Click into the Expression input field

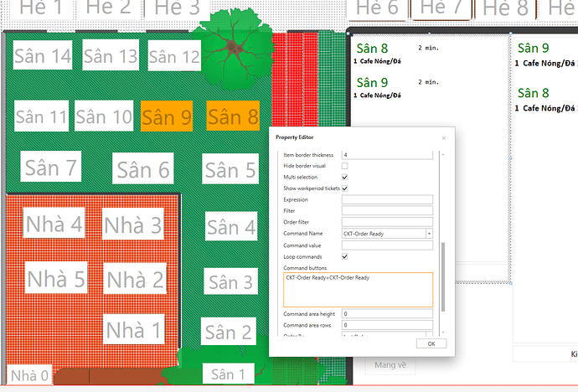click(386, 200)
